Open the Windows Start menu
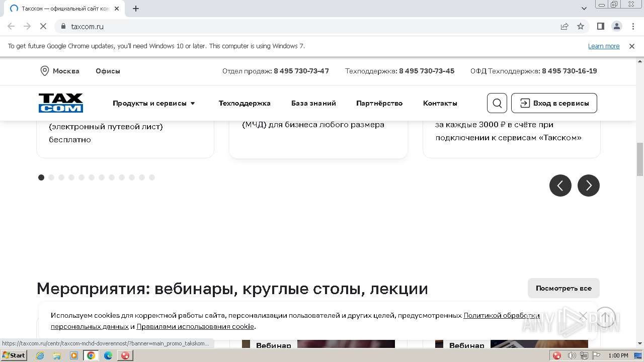 coord(14,355)
